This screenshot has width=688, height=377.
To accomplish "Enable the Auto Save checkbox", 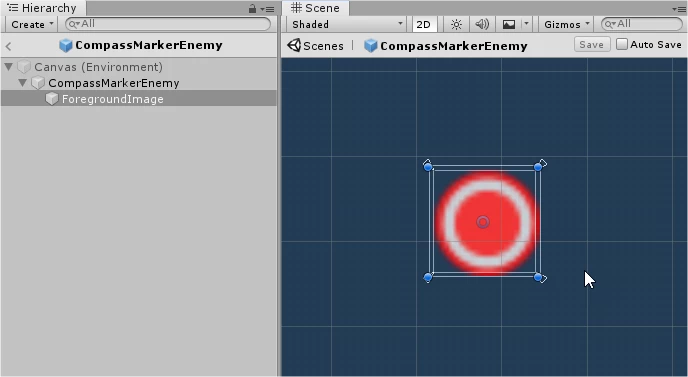I will 622,44.
